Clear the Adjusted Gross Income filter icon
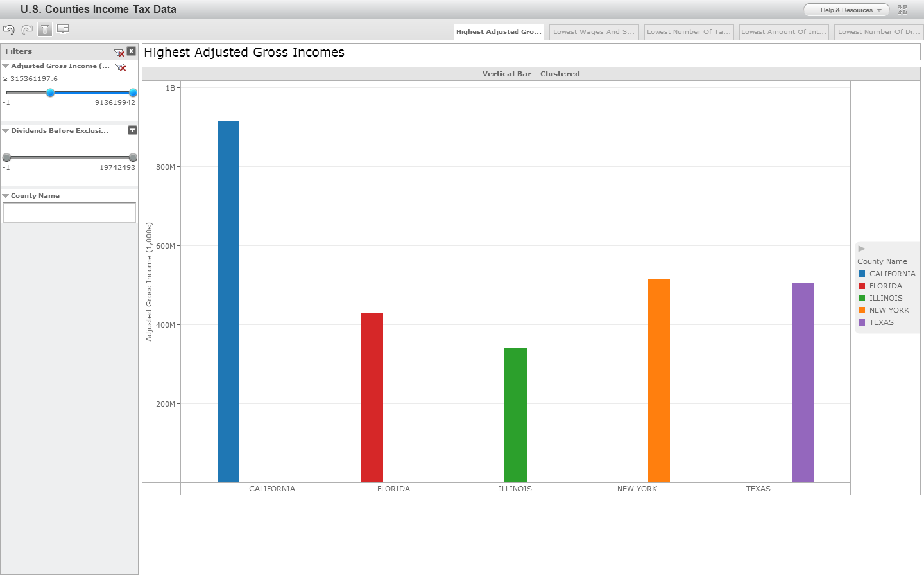Screen dimensions: 924x578 coord(121,66)
